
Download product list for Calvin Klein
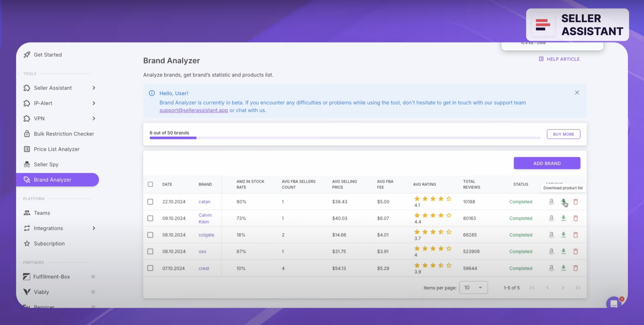[x=563, y=218]
